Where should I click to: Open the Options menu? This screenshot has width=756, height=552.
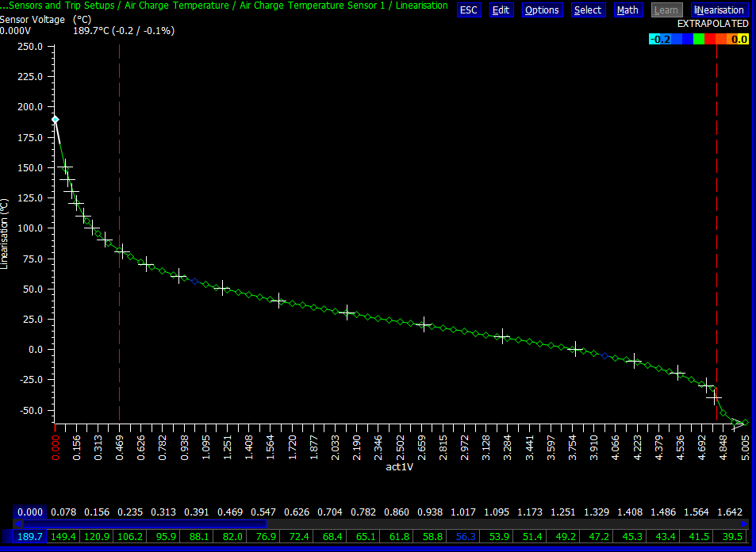click(542, 10)
